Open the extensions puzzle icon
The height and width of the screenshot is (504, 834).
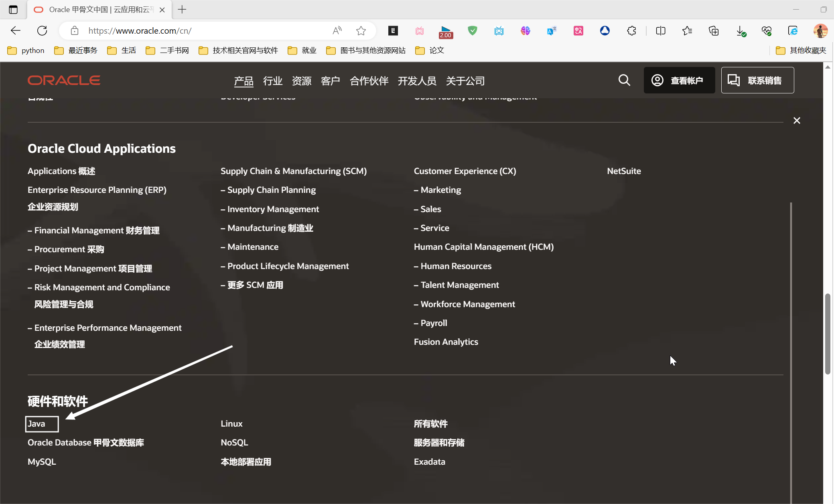coord(631,30)
